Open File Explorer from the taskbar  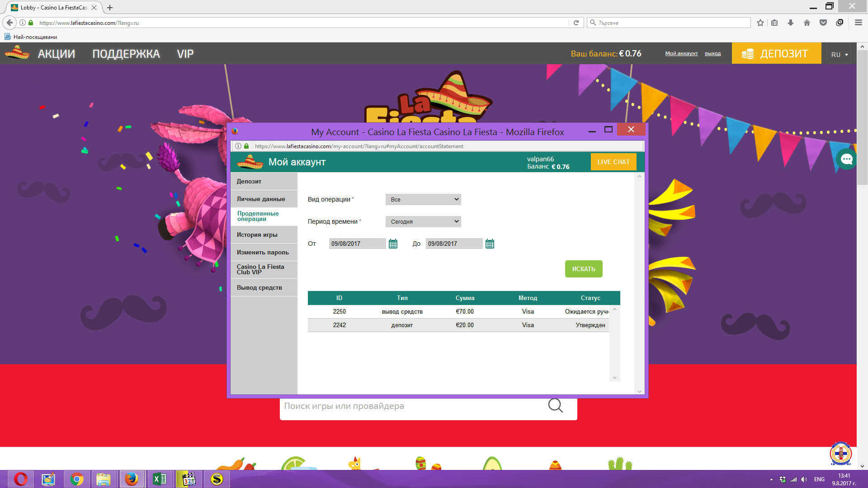(x=104, y=479)
